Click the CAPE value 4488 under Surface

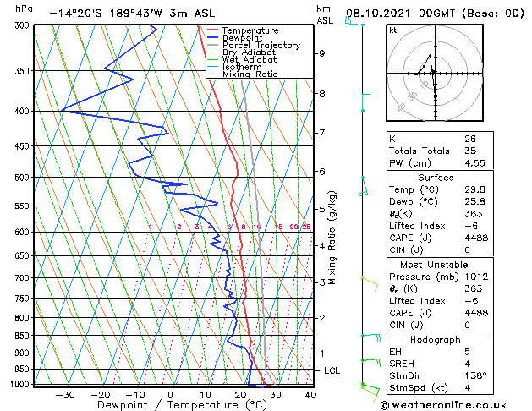pyautogui.click(x=476, y=238)
